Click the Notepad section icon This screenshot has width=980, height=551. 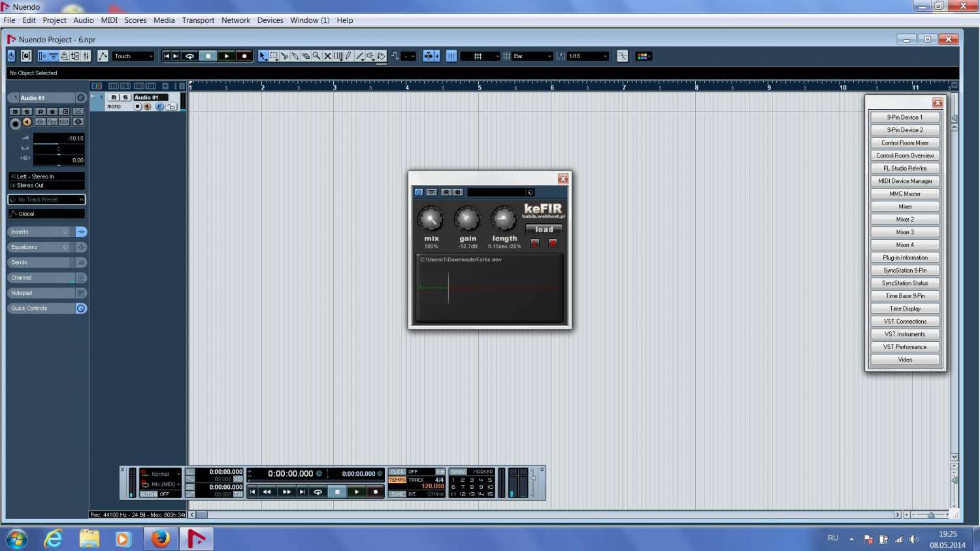click(x=81, y=293)
